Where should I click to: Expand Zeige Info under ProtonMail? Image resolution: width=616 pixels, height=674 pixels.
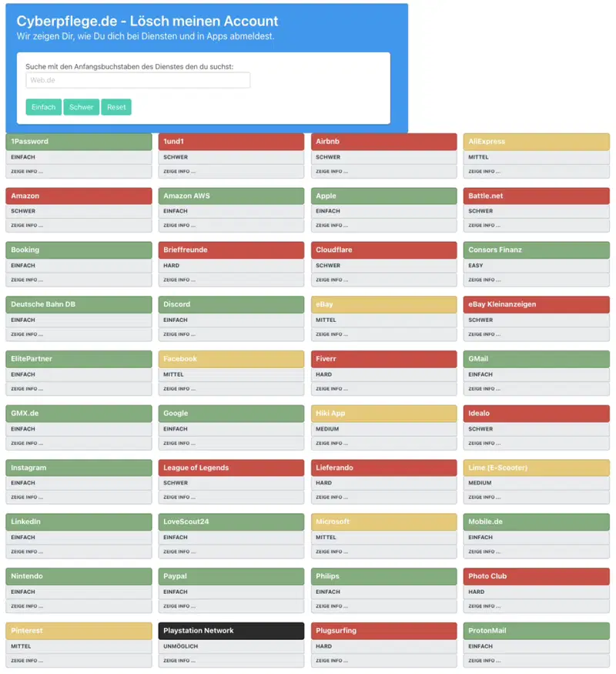point(536,661)
